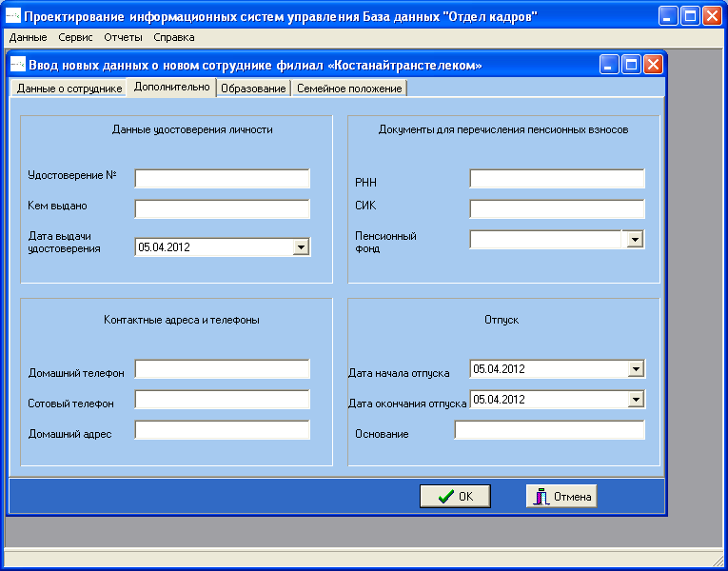Minimize the main Отдел кадров window
Viewport: 728px width, 571px height.
pyautogui.click(x=668, y=16)
